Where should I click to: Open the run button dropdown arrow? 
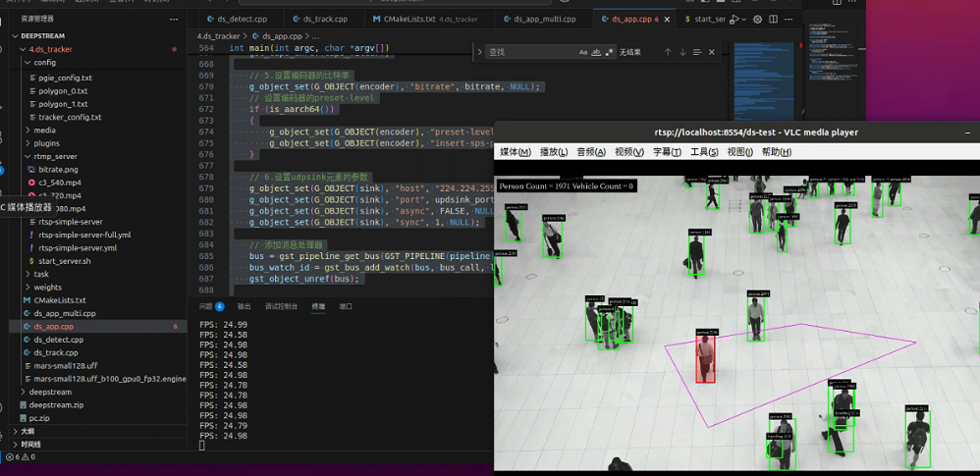pos(743,20)
